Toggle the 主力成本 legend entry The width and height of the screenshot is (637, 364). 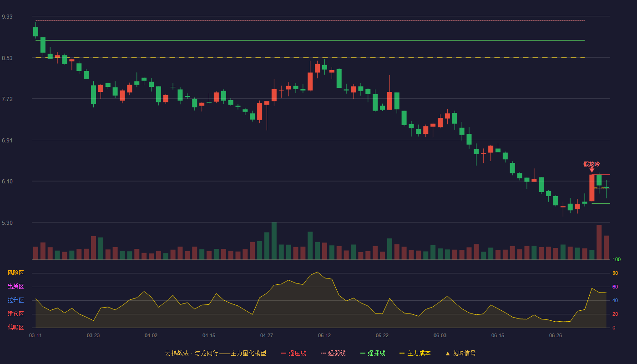[x=415, y=353]
